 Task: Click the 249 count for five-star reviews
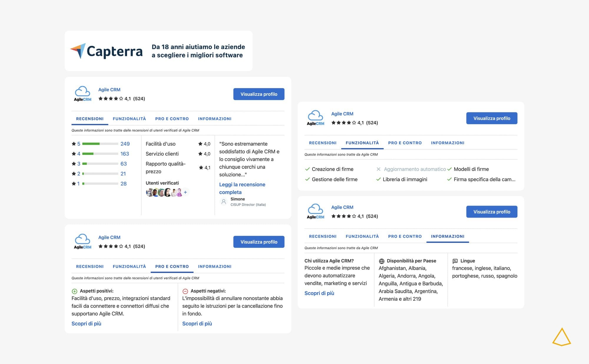[125, 144]
